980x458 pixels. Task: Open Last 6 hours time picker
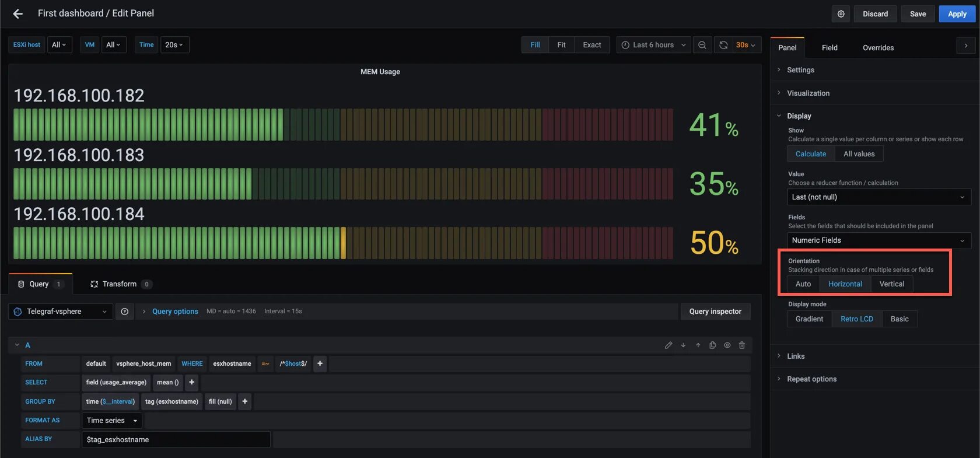tap(653, 45)
